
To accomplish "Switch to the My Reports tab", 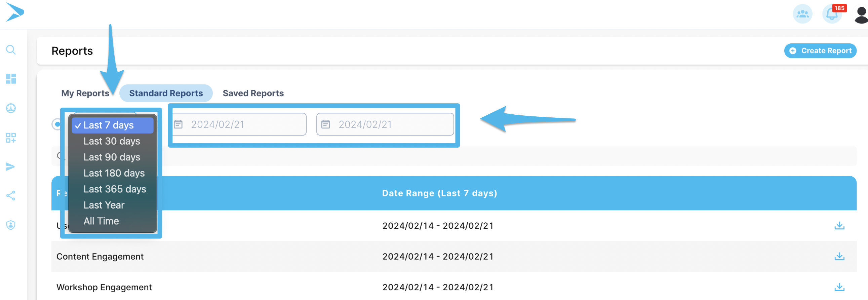I will [85, 93].
